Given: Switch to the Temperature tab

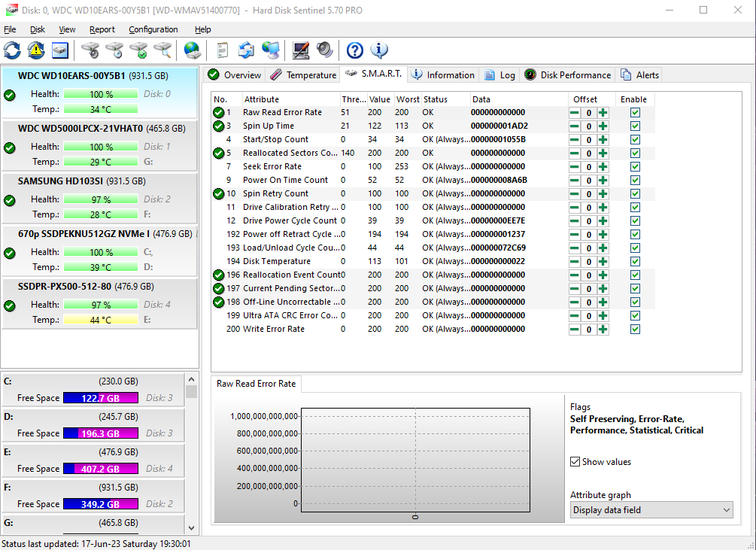Looking at the screenshot, I should (x=303, y=75).
